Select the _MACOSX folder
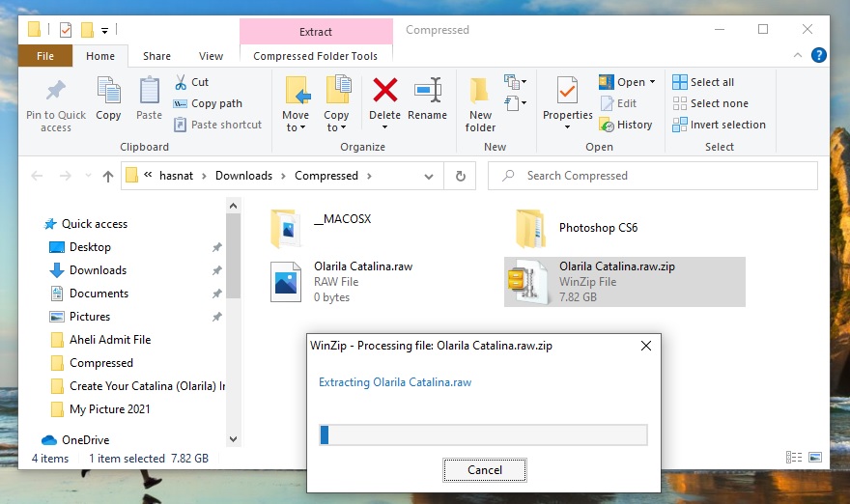850x504 pixels. (x=322, y=228)
